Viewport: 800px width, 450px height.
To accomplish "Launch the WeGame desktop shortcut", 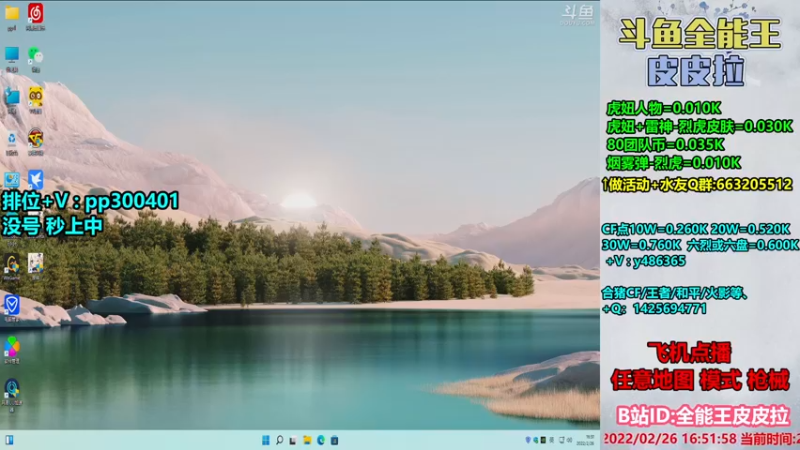I will (12, 263).
